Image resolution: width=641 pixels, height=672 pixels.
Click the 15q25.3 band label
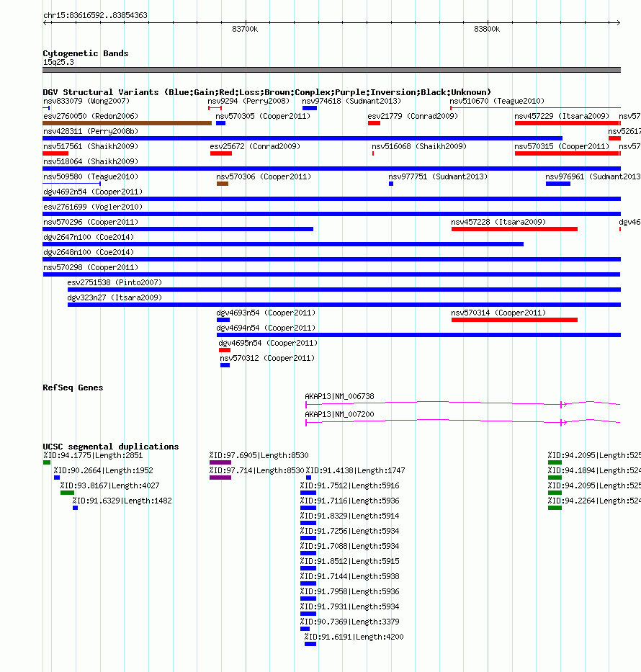pyautogui.click(x=58, y=62)
